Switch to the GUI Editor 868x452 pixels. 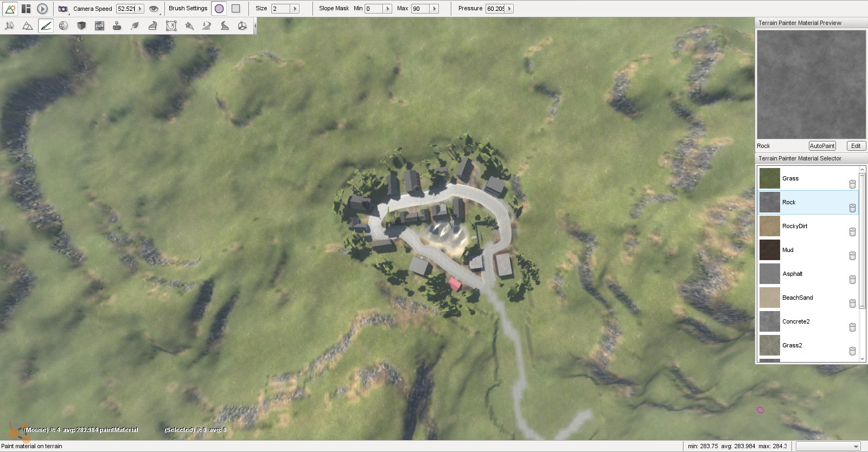point(26,9)
